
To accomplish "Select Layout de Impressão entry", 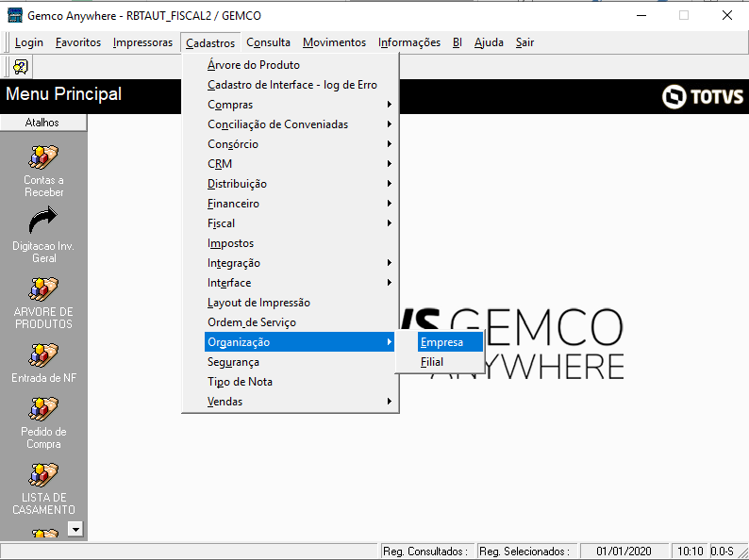I will click(299, 303).
